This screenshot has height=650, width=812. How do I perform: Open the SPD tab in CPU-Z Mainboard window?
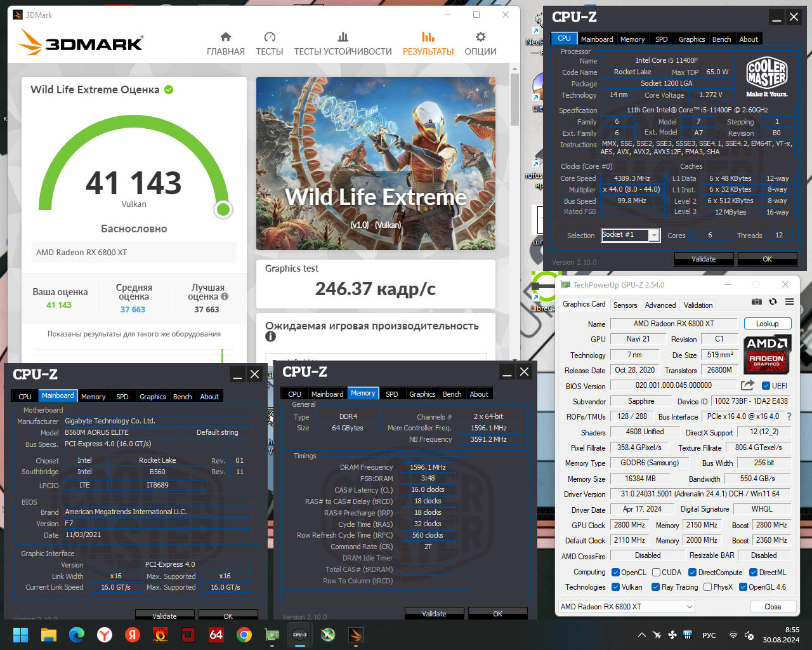coord(122,397)
